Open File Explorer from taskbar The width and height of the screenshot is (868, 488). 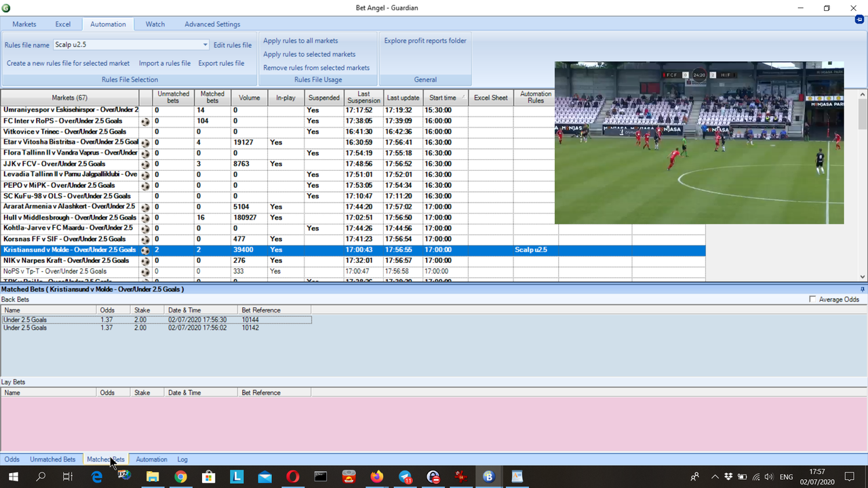pos(153,476)
